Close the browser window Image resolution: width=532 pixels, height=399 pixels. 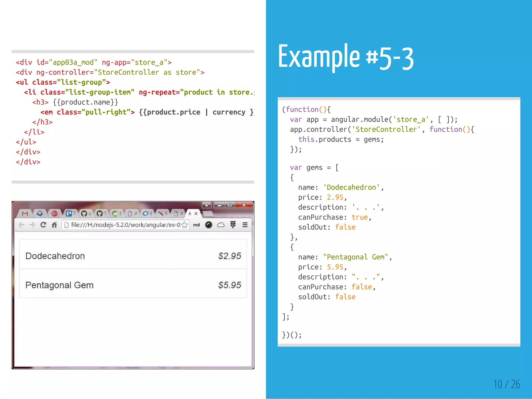pos(244,205)
